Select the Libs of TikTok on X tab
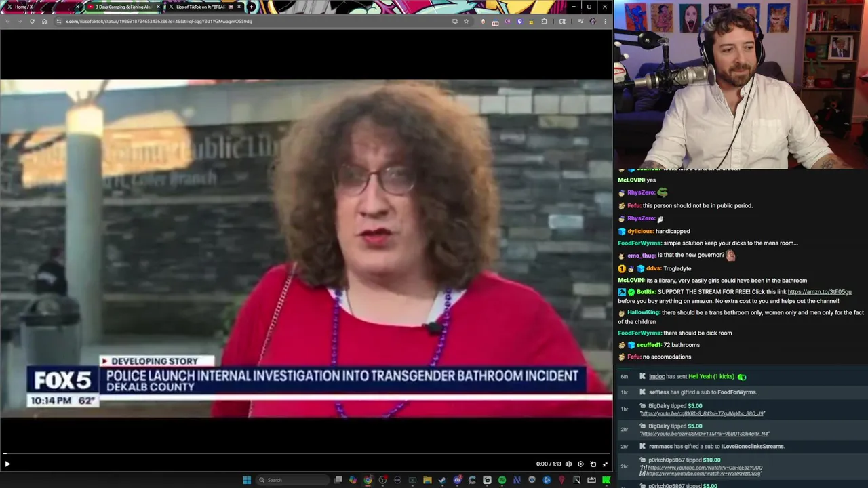Viewport: 868px width, 488px height. point(203,7)
